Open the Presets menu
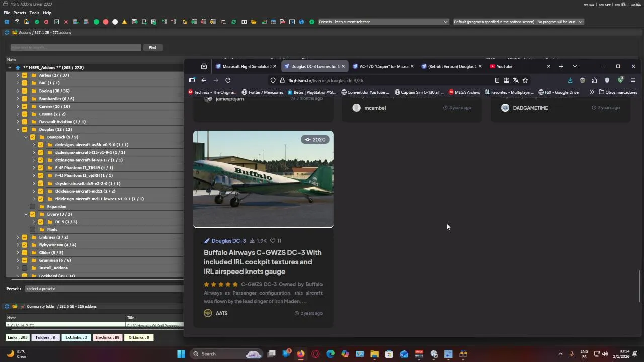The height and width of the screenshot is (362, 644). (20, 13)
